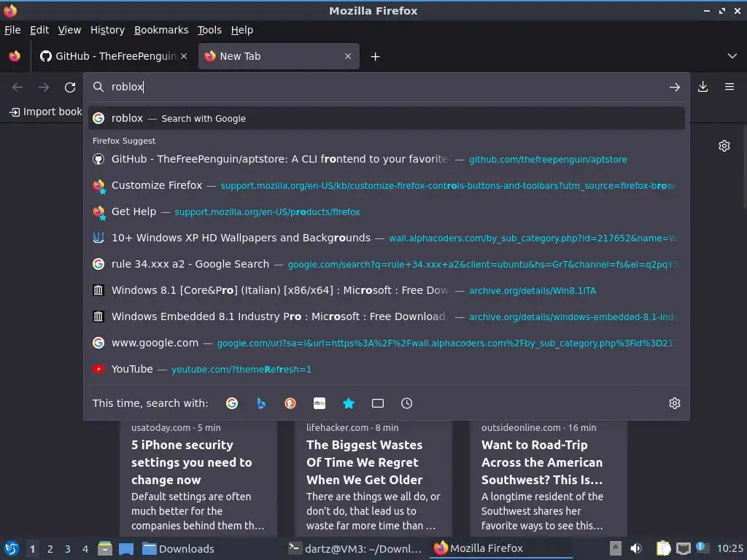Expand the list all tabs chevron
Screen dimensions: 747x560
[x=732, y=56]
